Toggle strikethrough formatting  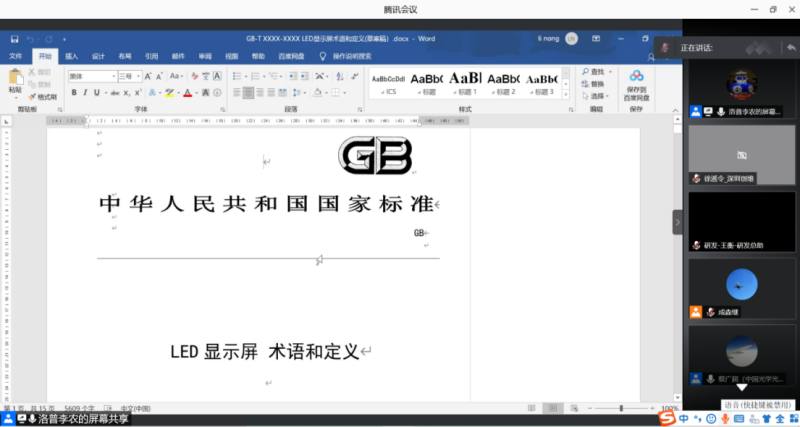[x=115, y=93]
